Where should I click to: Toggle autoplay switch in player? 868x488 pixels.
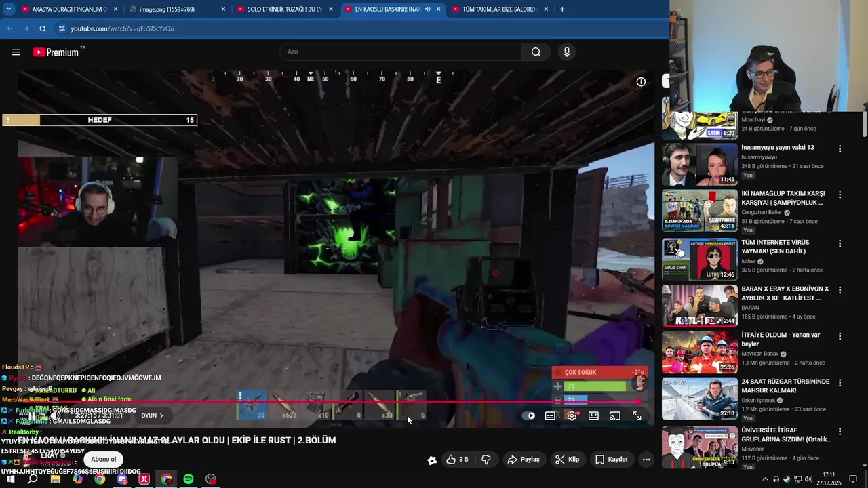(529, 415)
